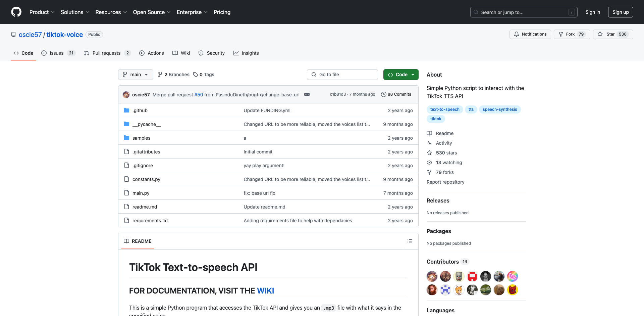The width and height of the screenshot is (644, 316).
Task: Open the Wiki tab
Action: click(x=181, y=53)
